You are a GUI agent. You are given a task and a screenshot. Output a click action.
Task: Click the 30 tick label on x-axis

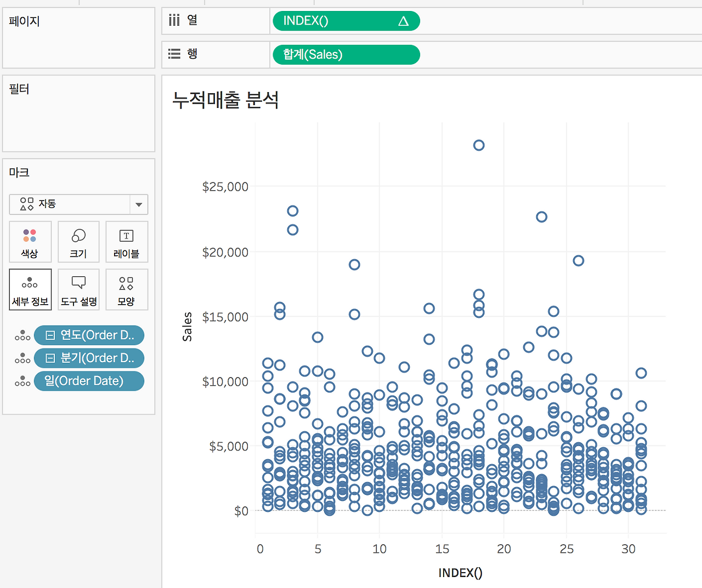(x=629, y=549)
